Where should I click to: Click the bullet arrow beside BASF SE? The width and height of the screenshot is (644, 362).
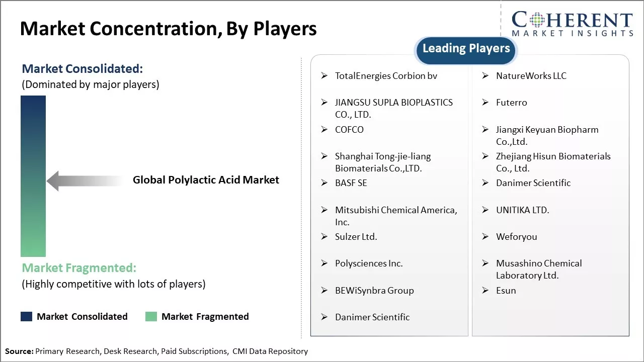click(x=325, y=183)
